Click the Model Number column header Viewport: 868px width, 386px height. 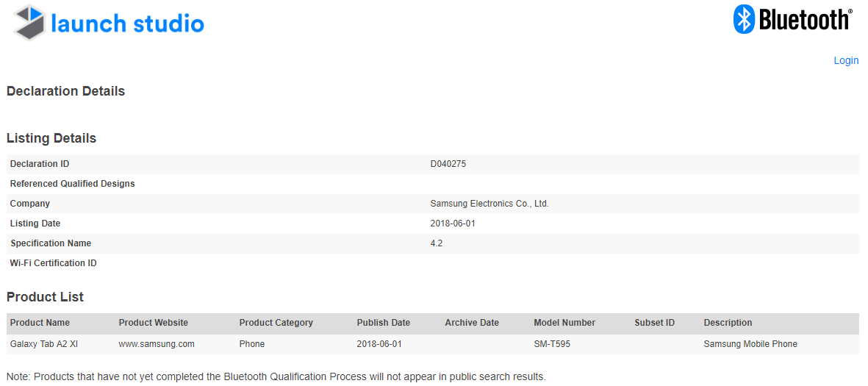(564, 323)
